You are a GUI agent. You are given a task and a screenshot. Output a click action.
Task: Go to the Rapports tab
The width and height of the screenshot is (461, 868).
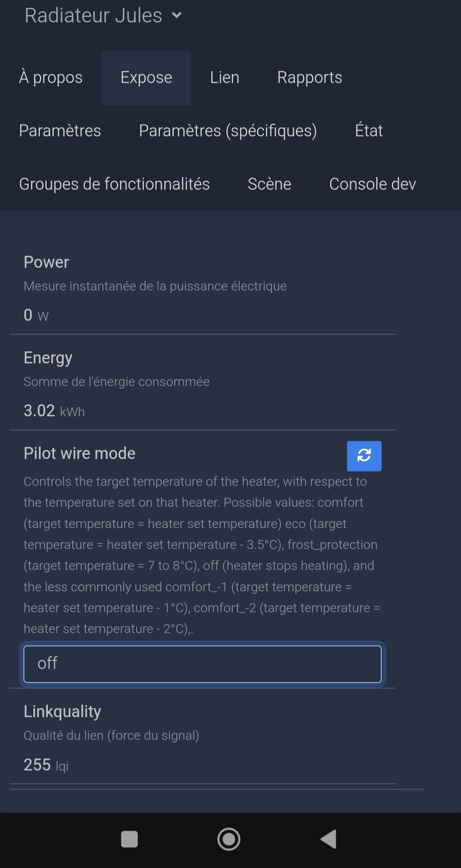point(310,78)
